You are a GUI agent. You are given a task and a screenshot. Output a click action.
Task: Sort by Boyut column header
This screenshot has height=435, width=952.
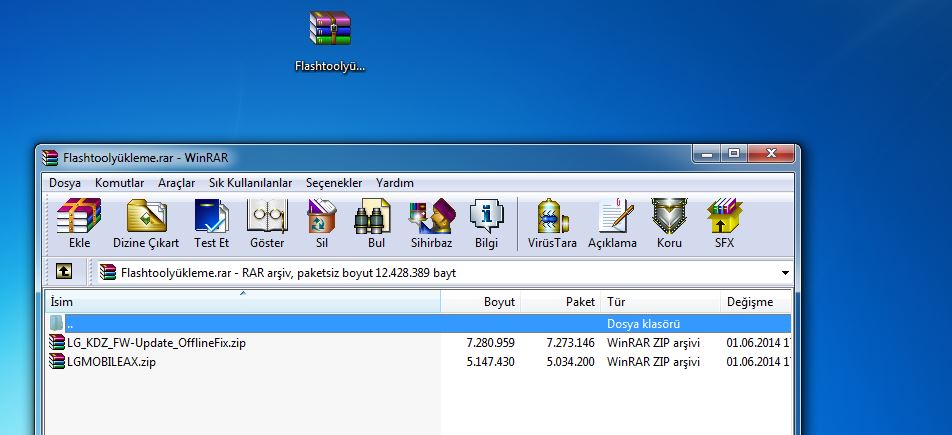pos(481,301)
